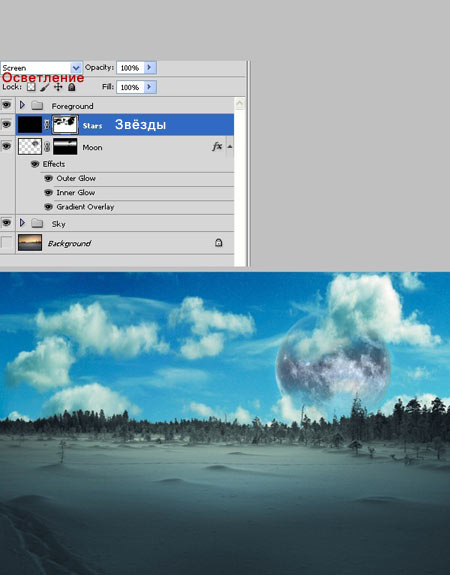Click the Moon layer mask link icon
This screenshot has width=450, height=575.
click(x=47, y=147)
